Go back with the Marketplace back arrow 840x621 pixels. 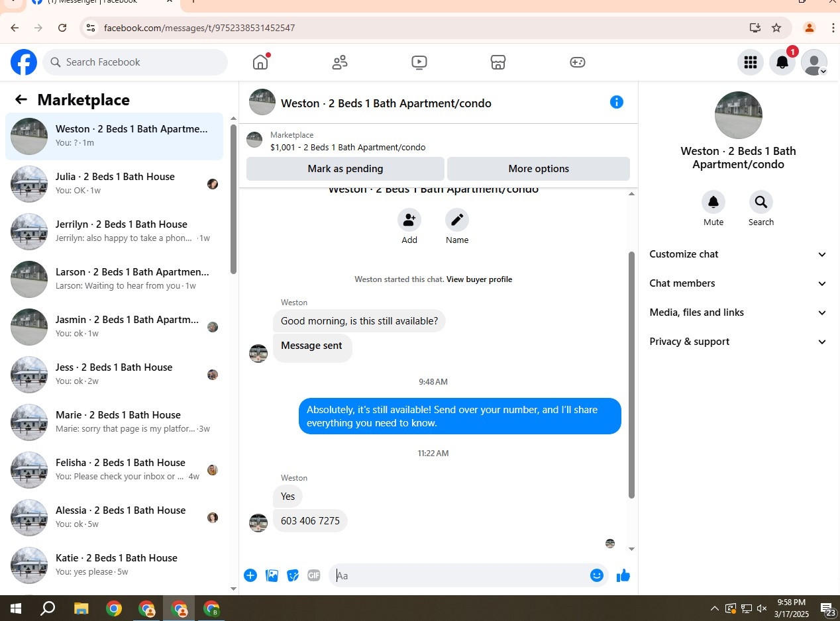[21, 100]
